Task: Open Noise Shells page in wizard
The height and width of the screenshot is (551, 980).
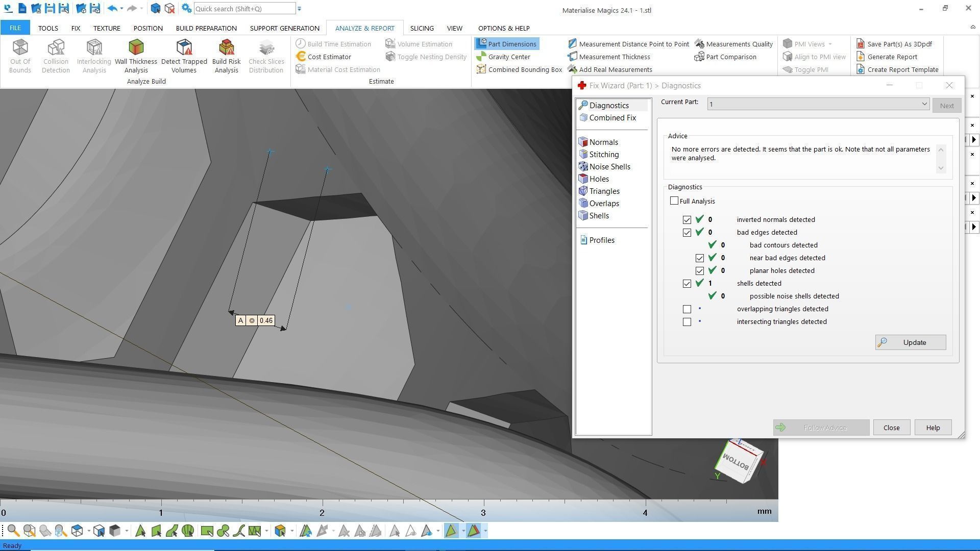Action: pyautogui.click(x=609, y=167)
